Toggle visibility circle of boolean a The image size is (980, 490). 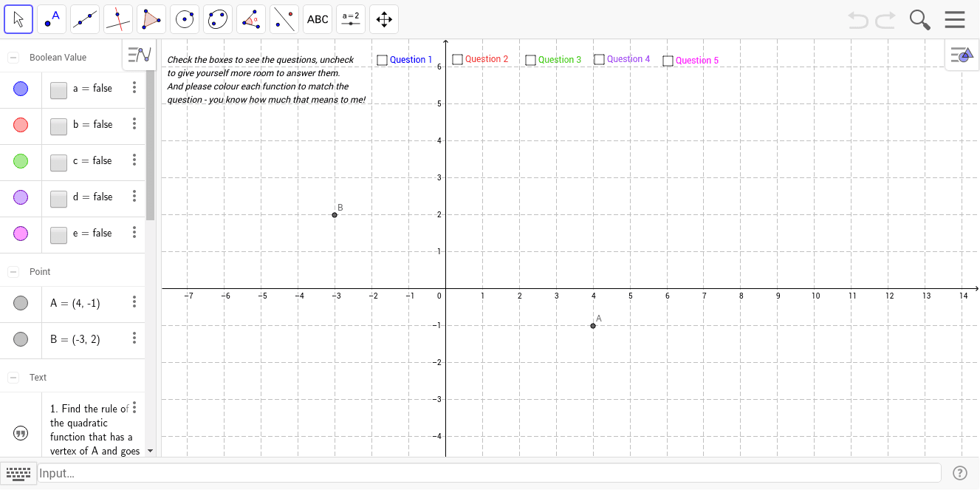[x=21, y=89]
